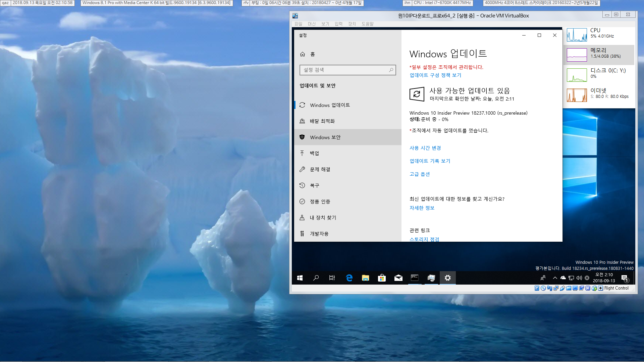Viewport: 644px width, 362px height.
Task: Switch to command prompt on guest taskbar
Action: pos(415,278)
